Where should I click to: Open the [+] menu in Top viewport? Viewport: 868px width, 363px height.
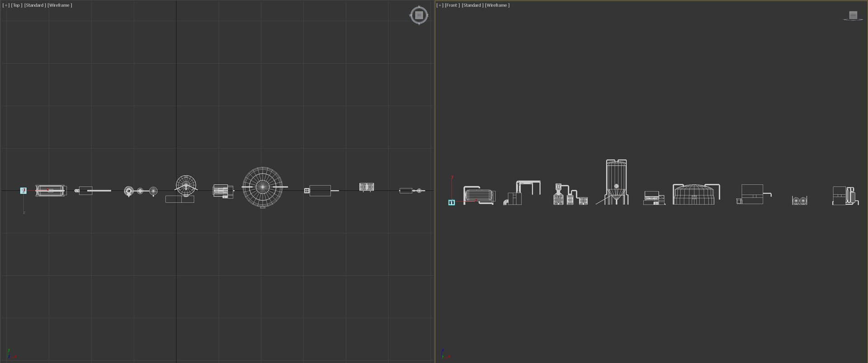[x=6, y=5]
